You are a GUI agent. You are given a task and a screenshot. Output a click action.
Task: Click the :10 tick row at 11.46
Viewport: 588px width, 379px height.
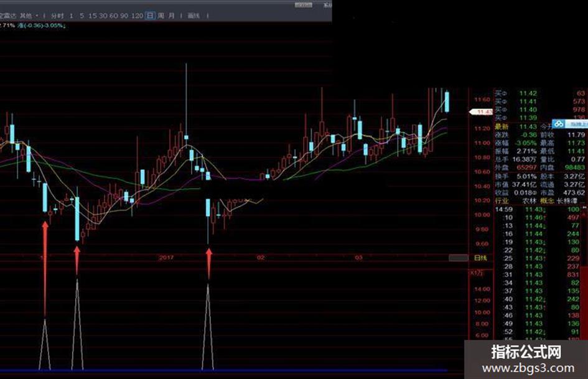point(538,218)
